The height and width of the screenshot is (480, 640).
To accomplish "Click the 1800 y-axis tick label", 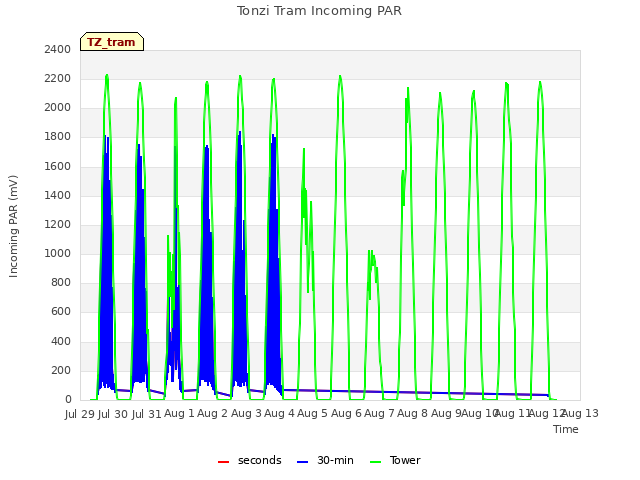I will pyautogui.click(x=58, y=137).
